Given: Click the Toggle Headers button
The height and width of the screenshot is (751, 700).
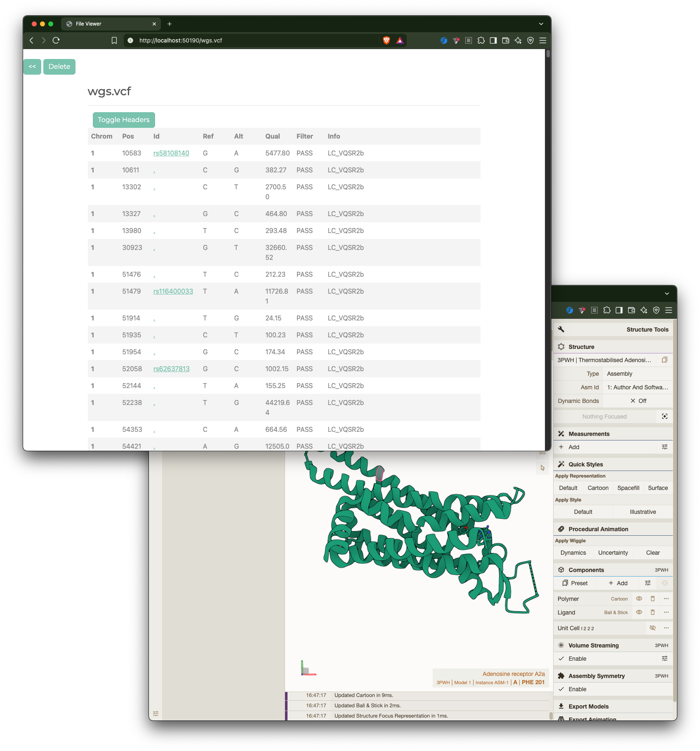Looking at the screenshot, I should click(124, 120).
